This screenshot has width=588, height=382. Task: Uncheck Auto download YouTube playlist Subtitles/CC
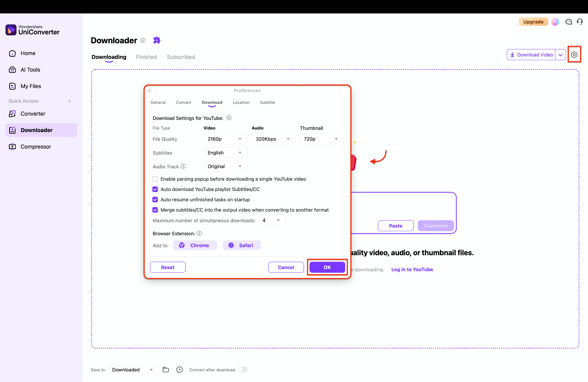tap(155, 189)
